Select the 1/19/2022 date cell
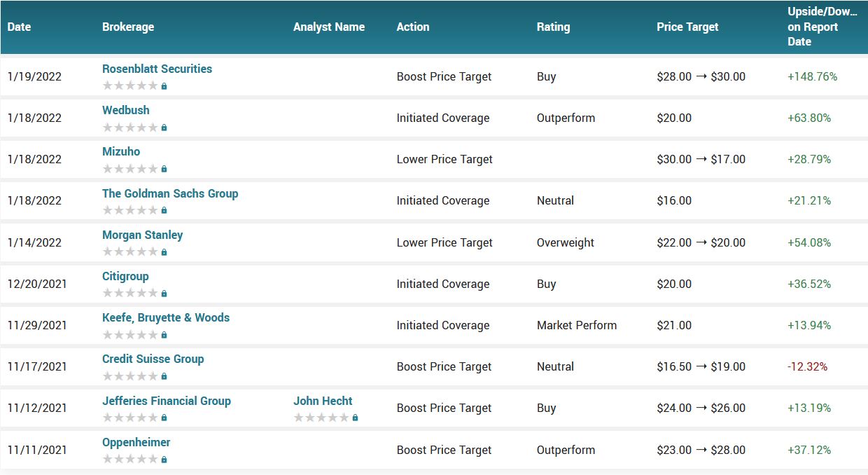 34,76
